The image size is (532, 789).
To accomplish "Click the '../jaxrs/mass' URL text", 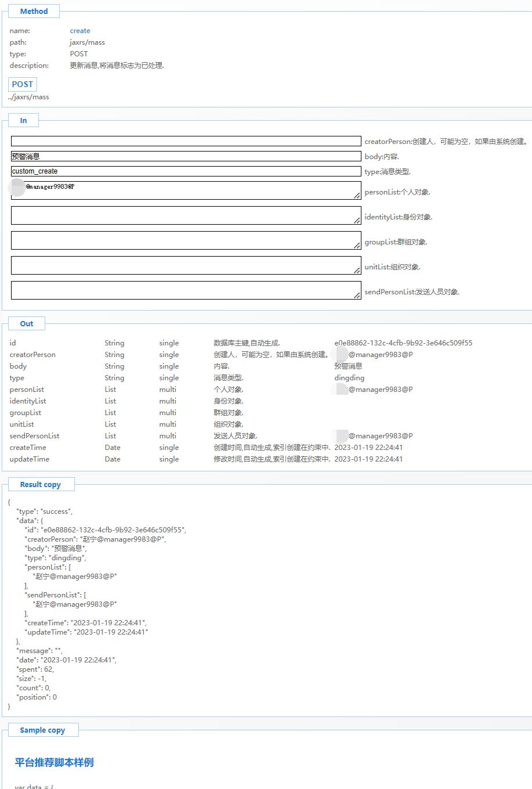I will pos(28,97).
